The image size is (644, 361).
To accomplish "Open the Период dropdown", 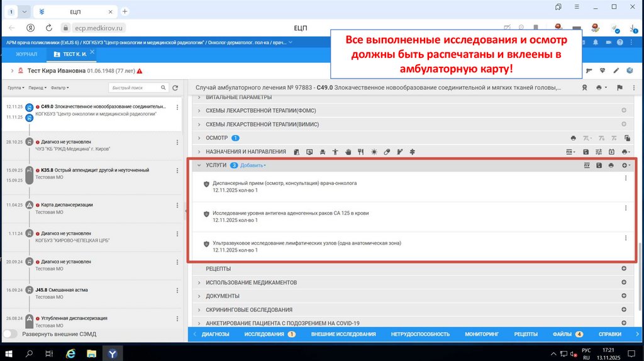I will (x=37, y=88).
